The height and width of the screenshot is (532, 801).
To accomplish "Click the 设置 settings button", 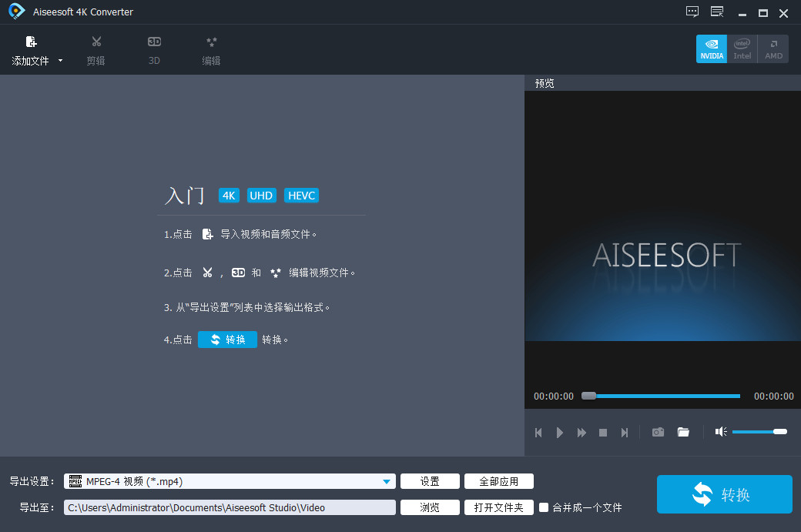I will coord(430,481).
